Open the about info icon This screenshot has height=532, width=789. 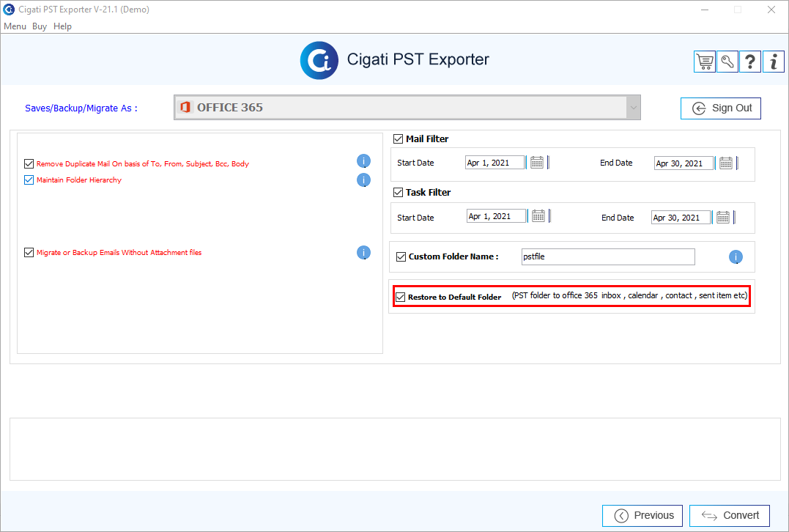click(x=774, y=62)
